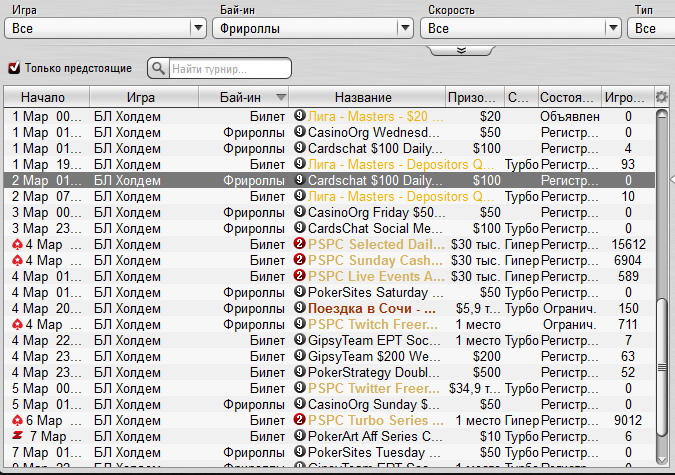Focus the Найти турнир search field
This screenshot has height=475, width=675.
pos(230,68)
